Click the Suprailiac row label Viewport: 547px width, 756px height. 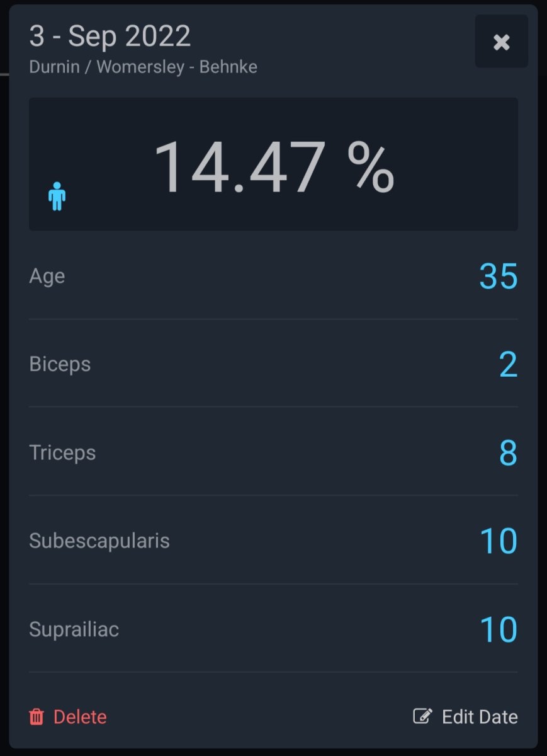[x=74, y=629]
